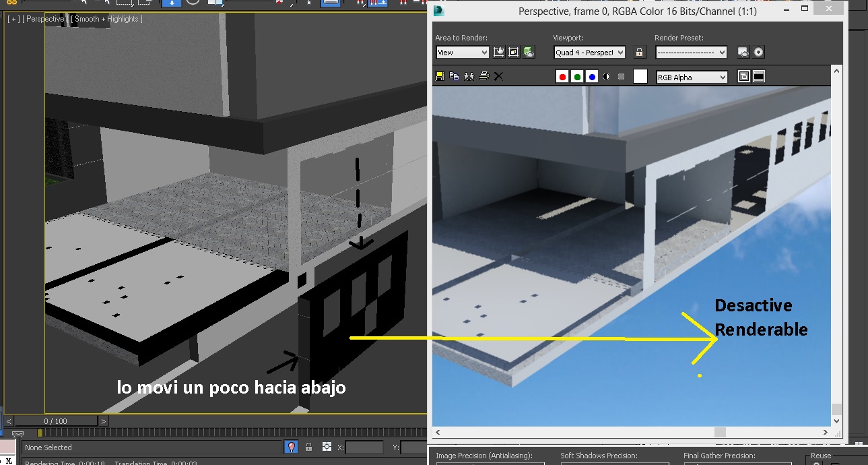Open Environment and Effects dialog icon
This screenshot has height=465, width=868.
point(758,52)
